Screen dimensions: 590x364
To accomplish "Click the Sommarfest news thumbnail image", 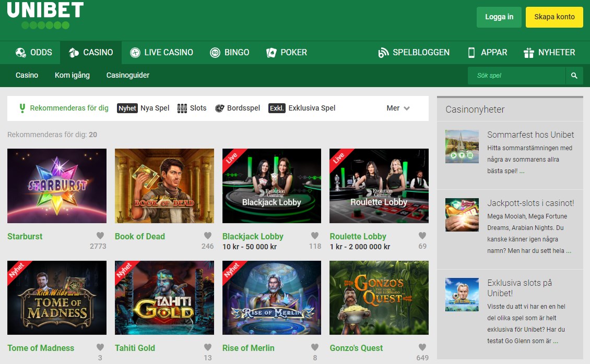I will tap(462, 147).
